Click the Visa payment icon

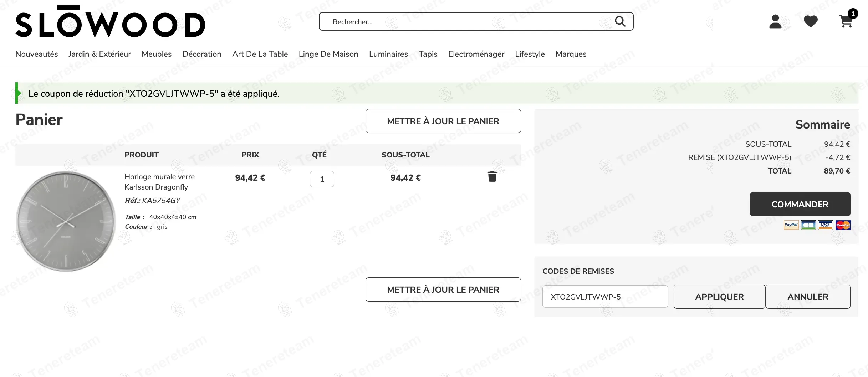pyautogui.click(x=825, y=225)
